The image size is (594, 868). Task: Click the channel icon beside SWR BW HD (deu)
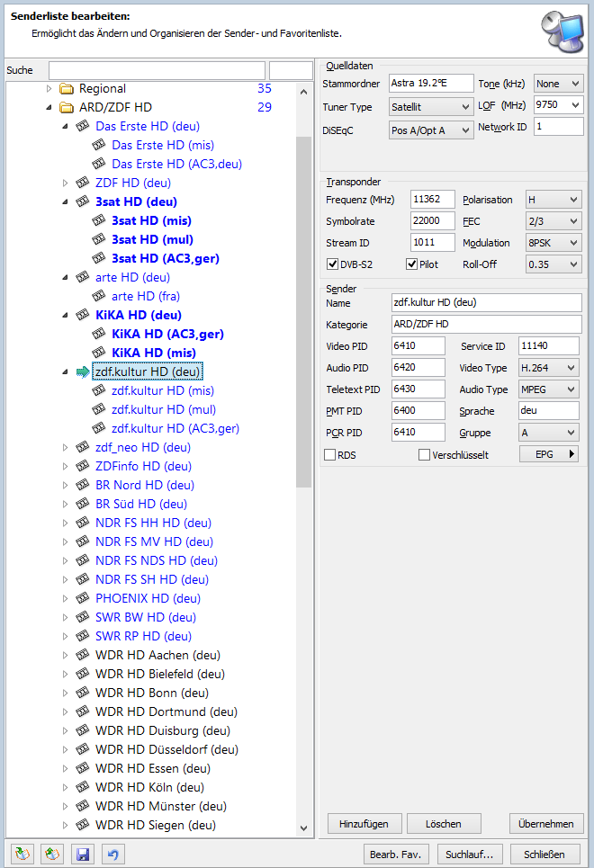point(83,617)
